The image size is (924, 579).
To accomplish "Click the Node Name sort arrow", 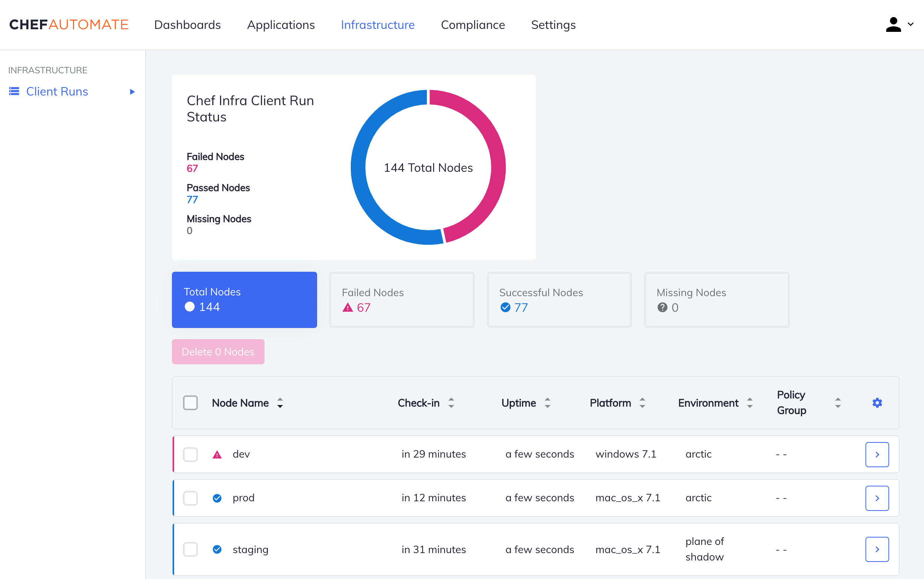I will pyautogui.click(x=281, y=402).
